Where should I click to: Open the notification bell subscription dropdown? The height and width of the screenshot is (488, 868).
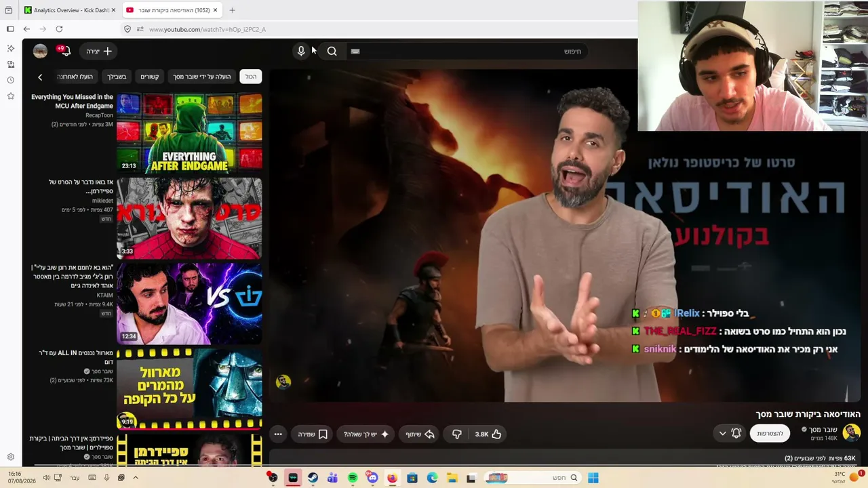coord(730,433)
